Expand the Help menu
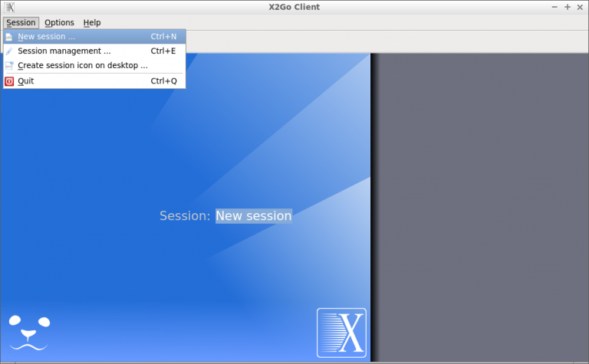Image resolution: width=589 pixels, height=364 pixels. [x=92, y=23]
